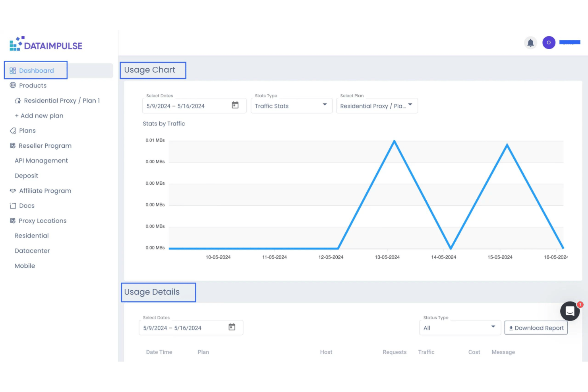The width and height of the screenshot is (588, 392).
Task: Click the Residential Proxy plan icon
Action: coord(17,100)
